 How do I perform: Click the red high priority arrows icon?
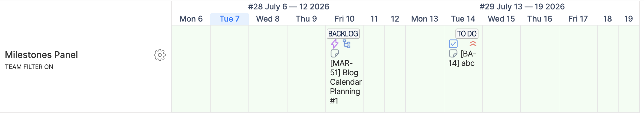point(473,44)
